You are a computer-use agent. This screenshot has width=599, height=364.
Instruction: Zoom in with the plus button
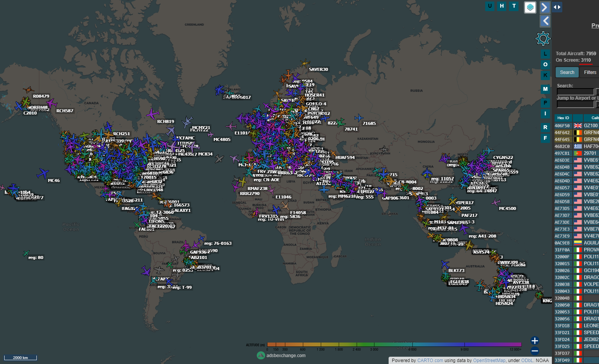(x=535, y=341)
